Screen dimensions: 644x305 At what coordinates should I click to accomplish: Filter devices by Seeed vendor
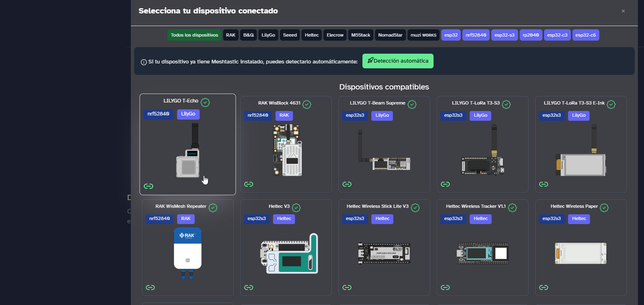pos(290,35)
